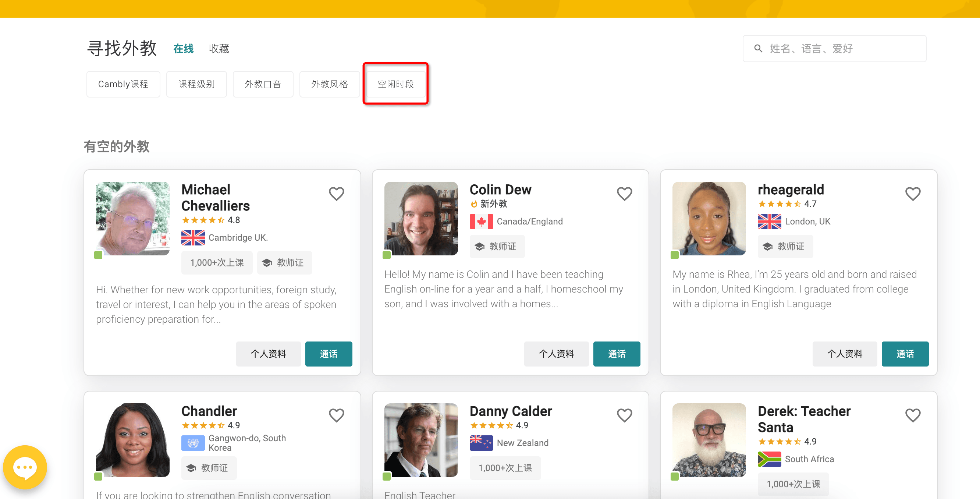Click rheagerald's profile photo
Screen dimensions: 980x499
pos(709,219)
